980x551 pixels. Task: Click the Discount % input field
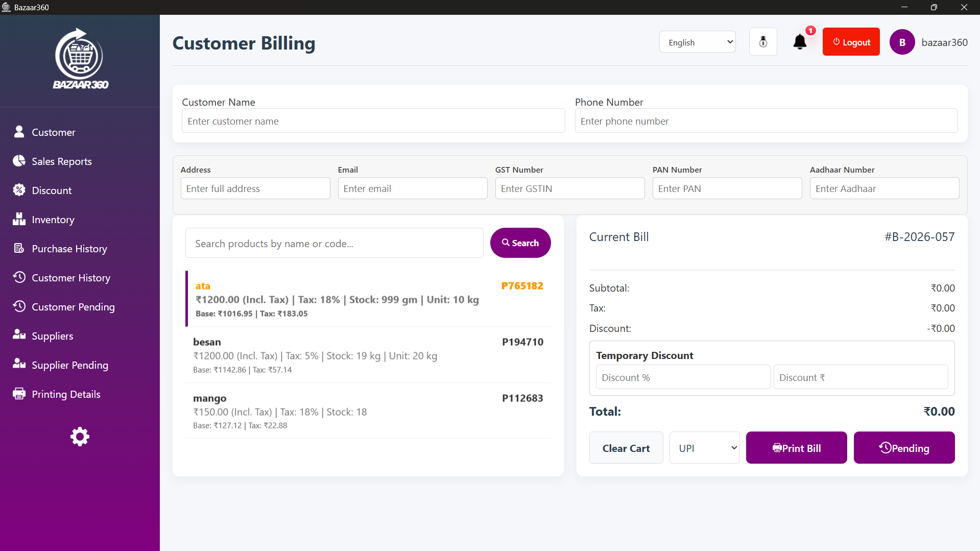(x=682, y=377)
